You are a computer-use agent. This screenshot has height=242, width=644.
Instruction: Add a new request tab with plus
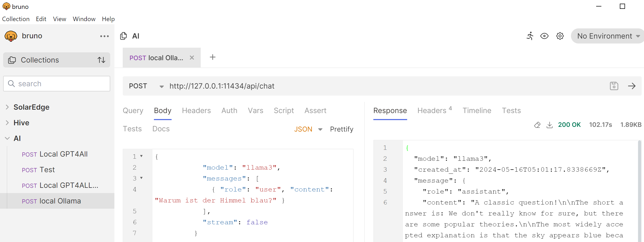tap(213, 57)
